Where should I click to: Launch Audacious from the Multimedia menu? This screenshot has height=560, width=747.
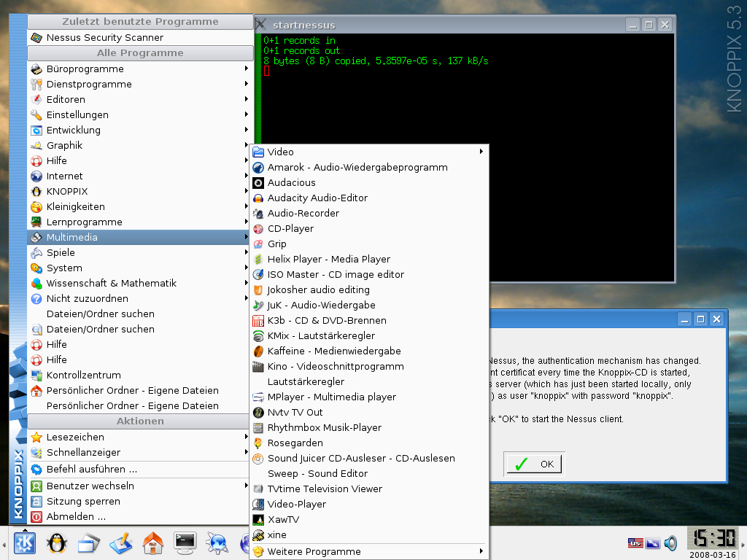tap(369, 182)
